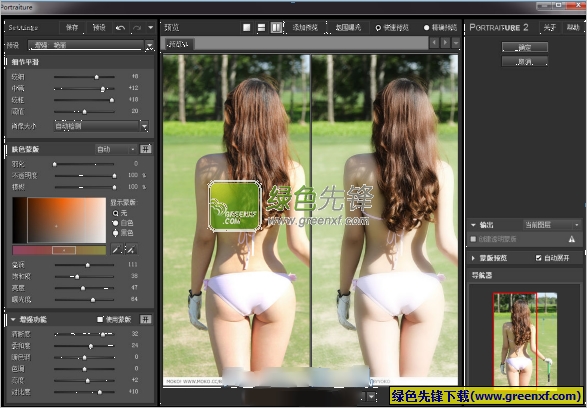
Task: Check the create transparency mask checkbox
Action: pos(473,239)
